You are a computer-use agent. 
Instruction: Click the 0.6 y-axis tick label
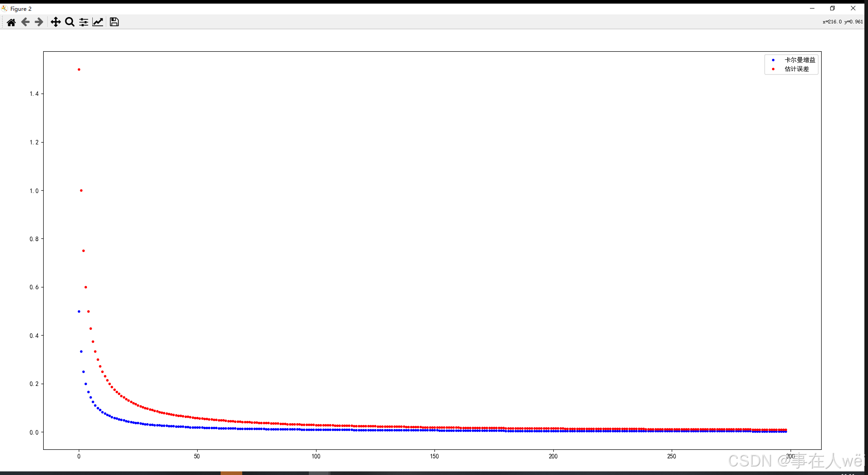pyautogui.click(x=34, y=287)
